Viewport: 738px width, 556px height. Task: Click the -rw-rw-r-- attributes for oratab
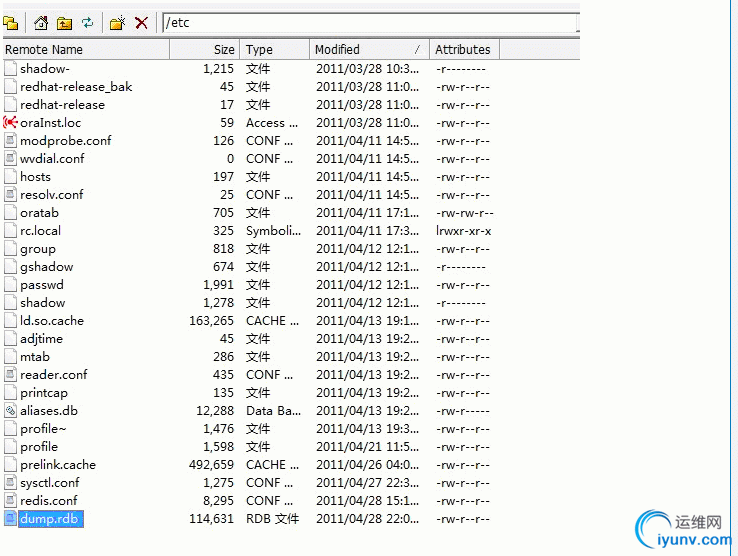click(x=465, y=213)
